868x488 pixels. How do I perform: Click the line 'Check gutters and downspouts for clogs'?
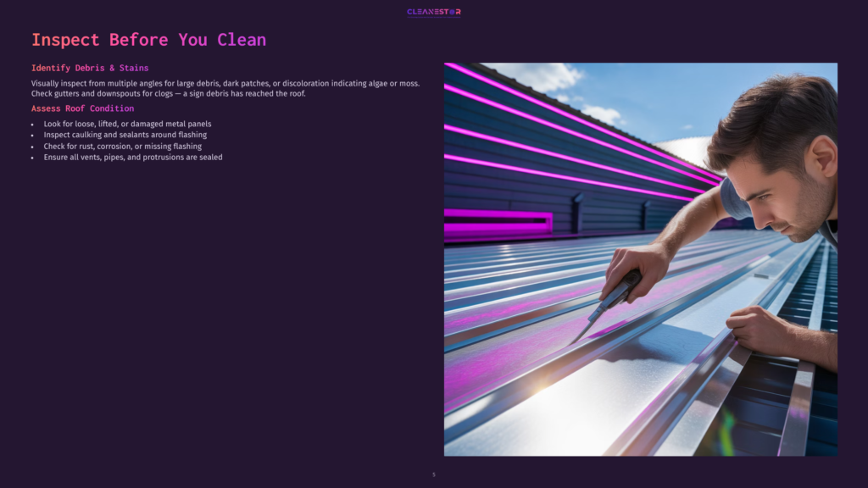click(x=169, y=93)
